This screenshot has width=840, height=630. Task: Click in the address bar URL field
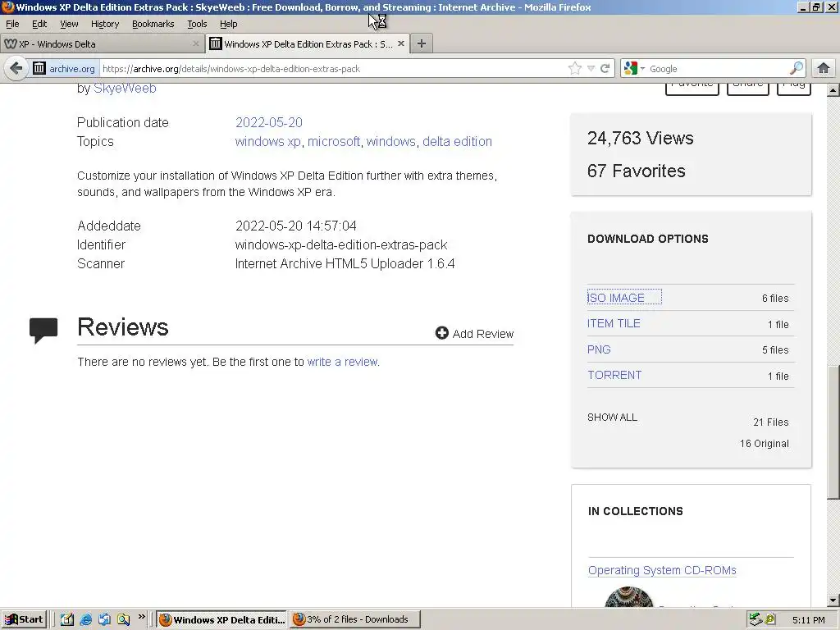pyautogui.click(x=332, y=69)
